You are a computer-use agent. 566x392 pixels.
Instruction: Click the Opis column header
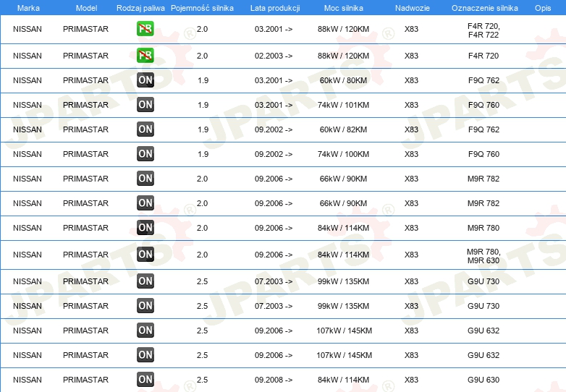click(543, 8)
